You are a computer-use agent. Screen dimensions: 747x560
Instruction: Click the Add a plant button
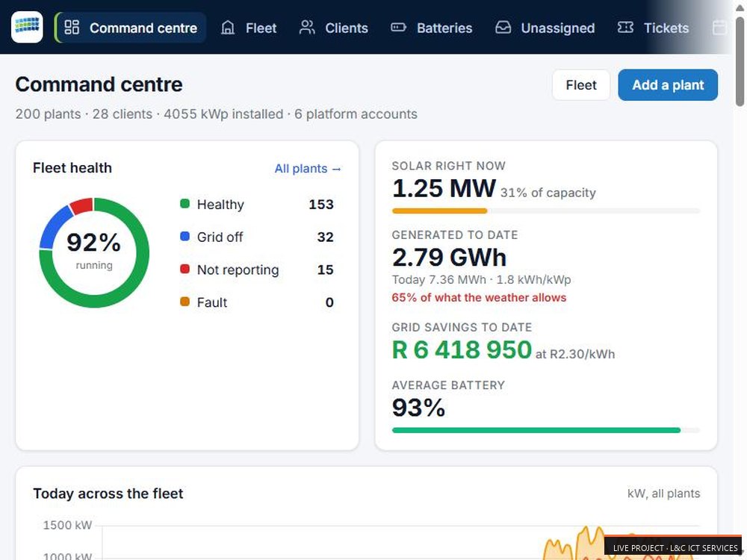[668, 85]
